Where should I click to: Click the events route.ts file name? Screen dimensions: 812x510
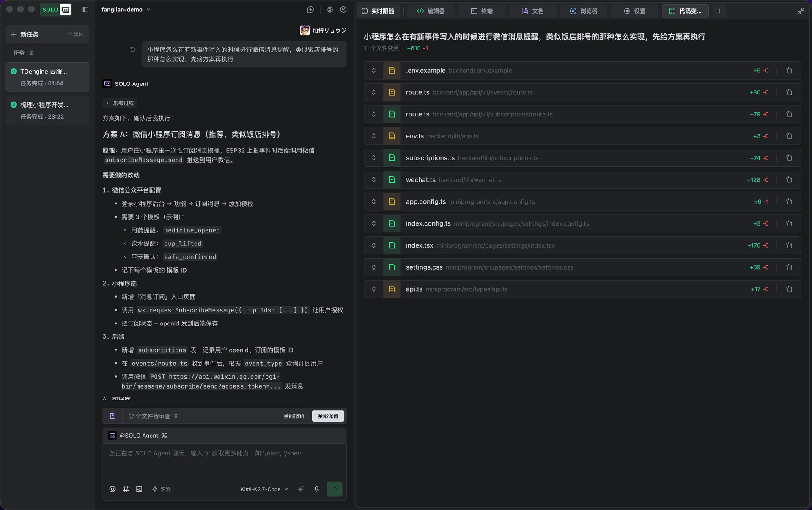417,92
